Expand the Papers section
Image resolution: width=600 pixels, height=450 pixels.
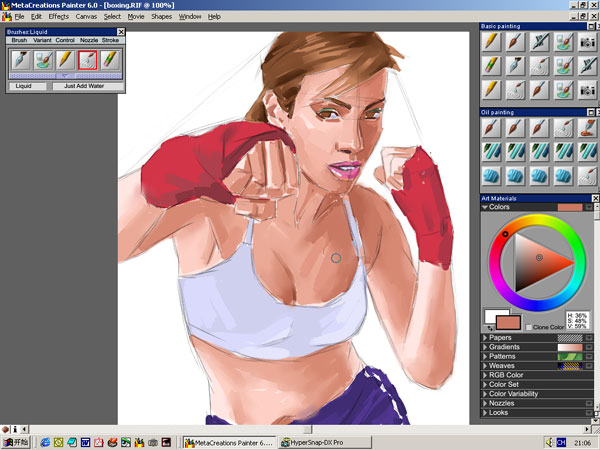coord(486,338)
